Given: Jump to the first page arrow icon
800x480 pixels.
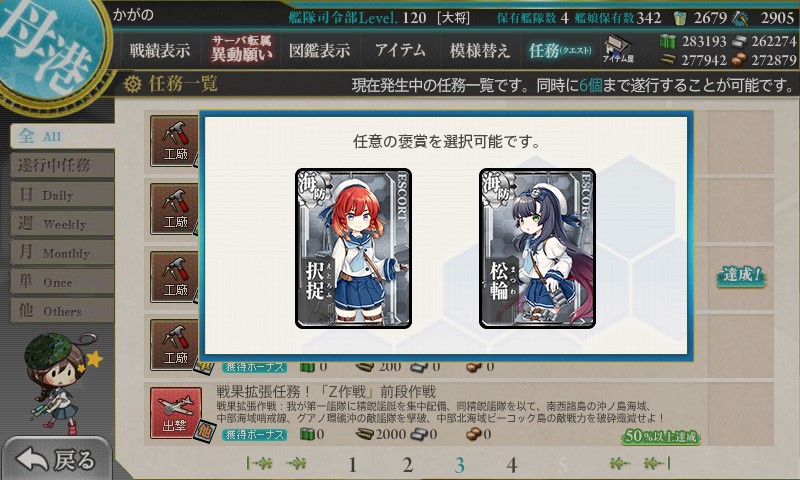Looking at the screenshot, I should (x=260, y=463).
